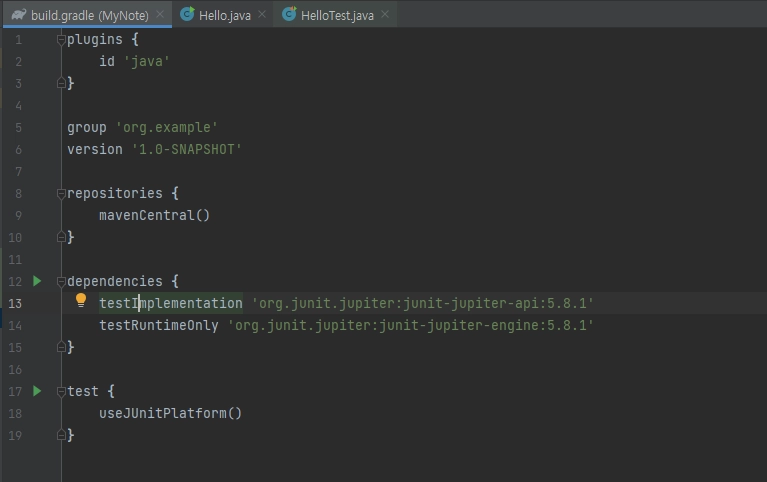Click fold end marker at line 15

point(61,347)
